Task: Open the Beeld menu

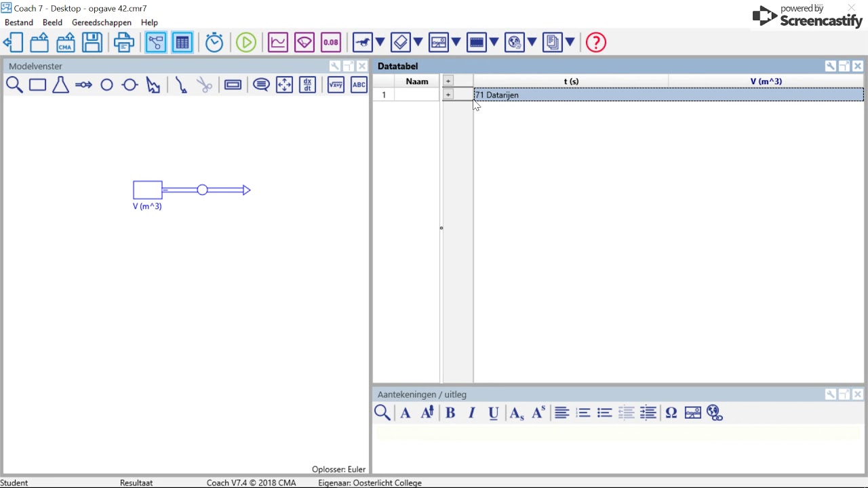Action: tap(52, 22)
